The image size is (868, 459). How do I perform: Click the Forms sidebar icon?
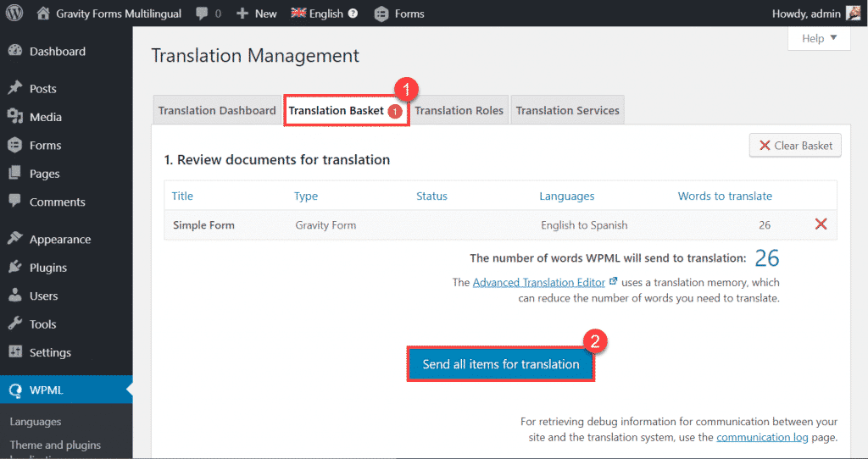click(x=15, y=145)
